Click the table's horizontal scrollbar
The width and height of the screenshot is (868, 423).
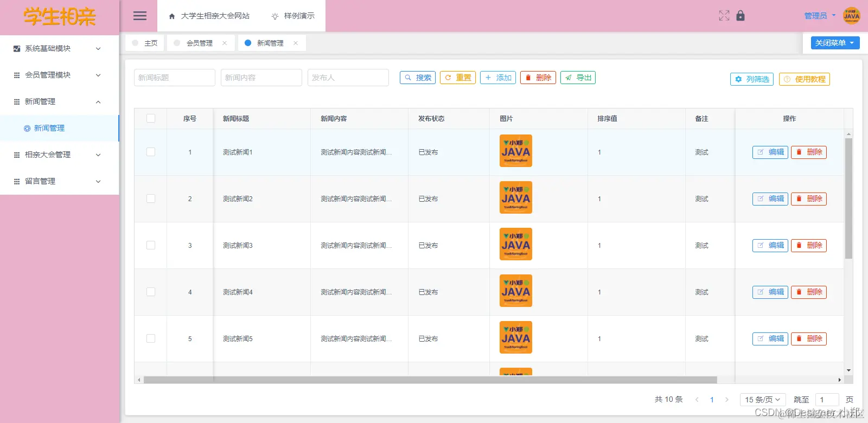pos(430,380)
